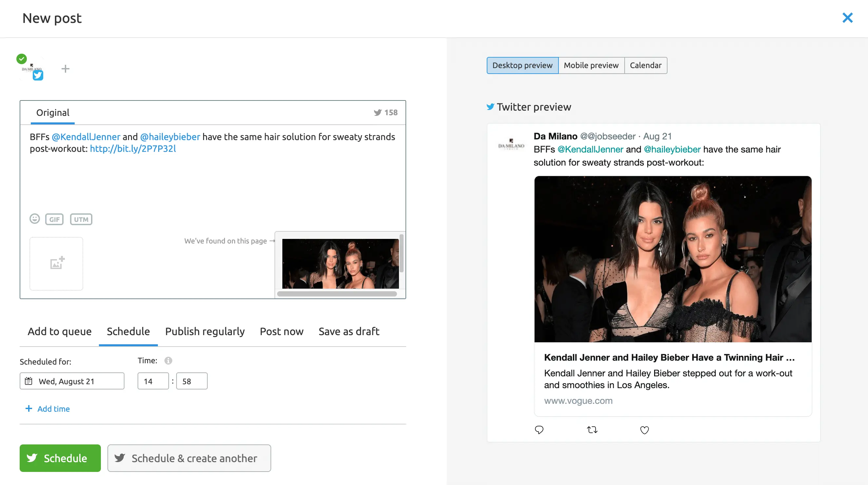This screenshot has height=485, width=868.
Task: Click www.vogue.com in link card
Action: pyautogui.click(x=578, y=401)
